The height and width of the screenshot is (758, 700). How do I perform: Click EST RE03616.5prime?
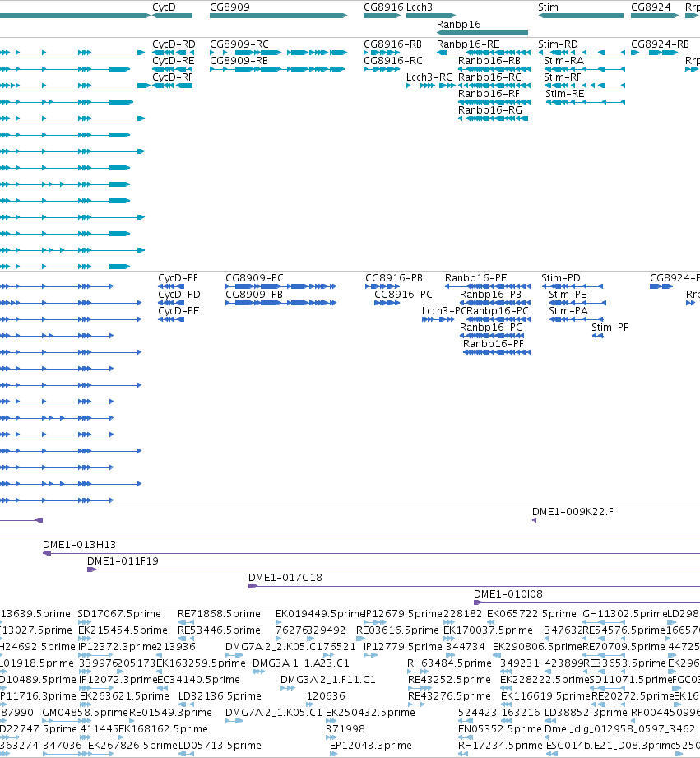(x=360, y=639)
